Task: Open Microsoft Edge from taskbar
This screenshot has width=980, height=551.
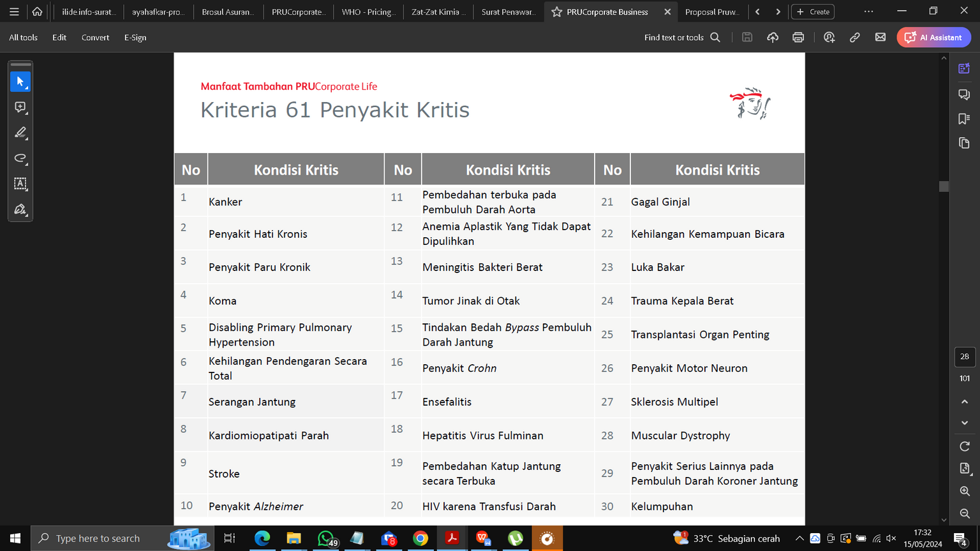Action: point(262,538)
